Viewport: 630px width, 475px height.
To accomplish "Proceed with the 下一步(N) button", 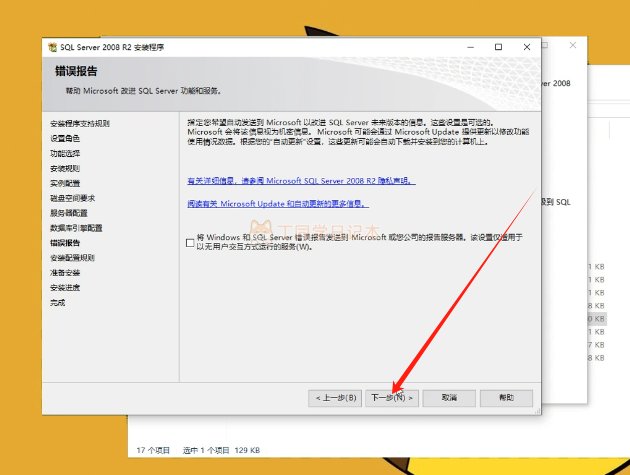I will (392, 398).
